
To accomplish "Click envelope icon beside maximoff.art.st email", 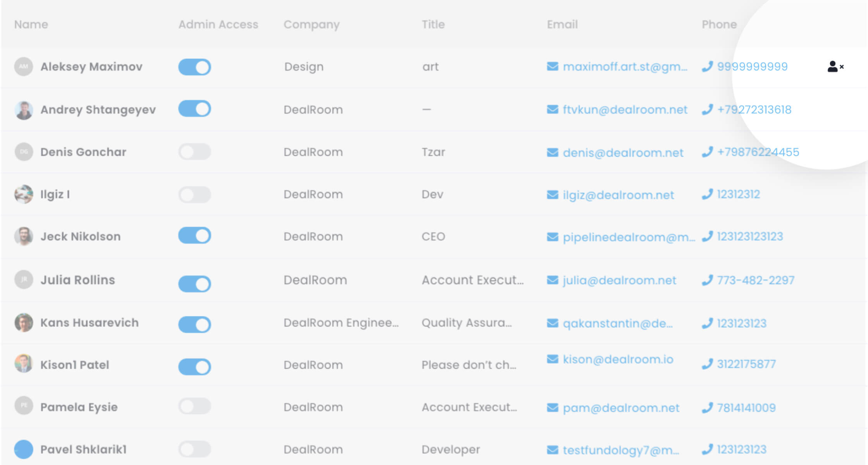I will (552, 67).
